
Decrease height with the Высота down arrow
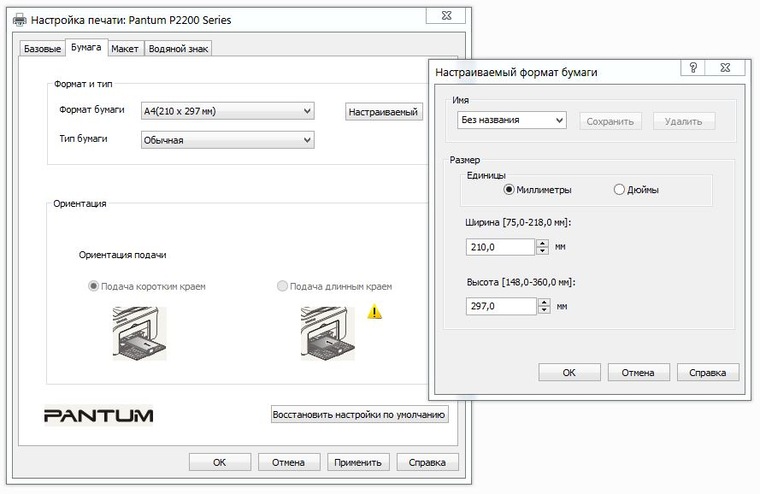point(544,310)
